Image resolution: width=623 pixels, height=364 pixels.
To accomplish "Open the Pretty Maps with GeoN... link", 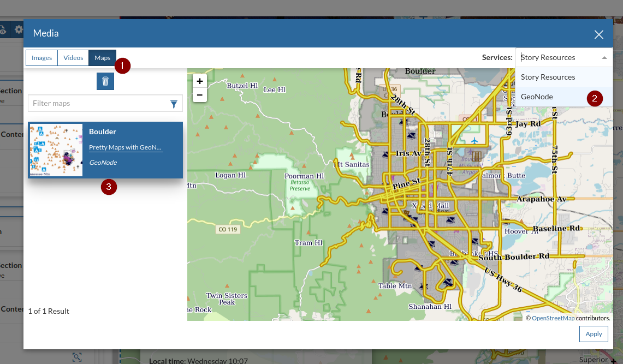I will tap(125, 147).
